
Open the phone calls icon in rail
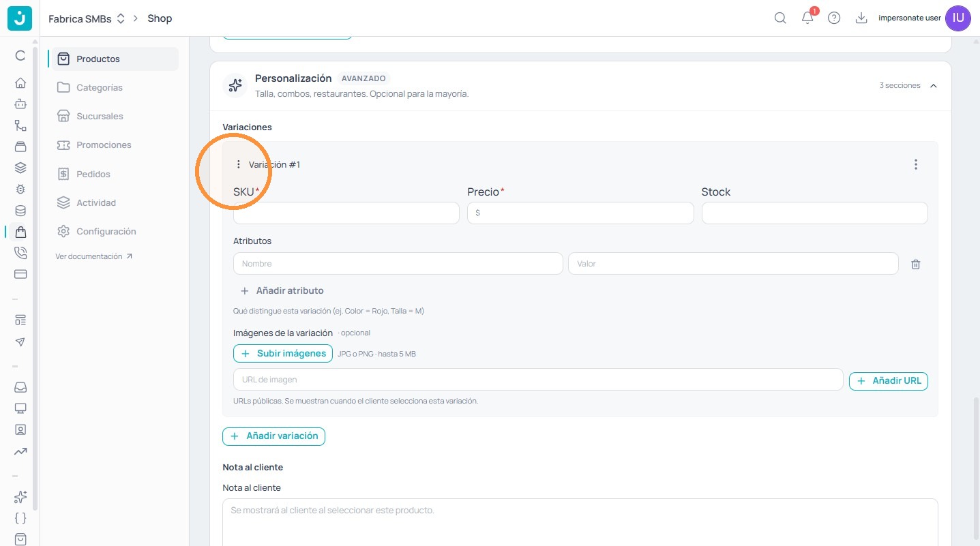pos(20,253)
